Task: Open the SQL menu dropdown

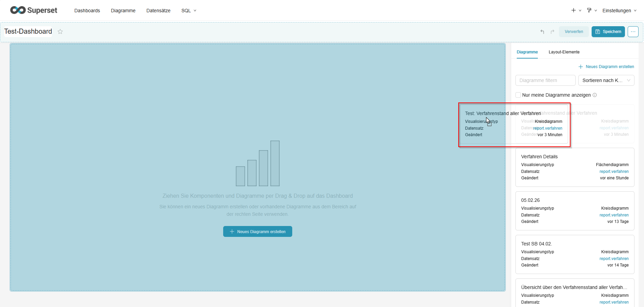Action: pos(188,11)
